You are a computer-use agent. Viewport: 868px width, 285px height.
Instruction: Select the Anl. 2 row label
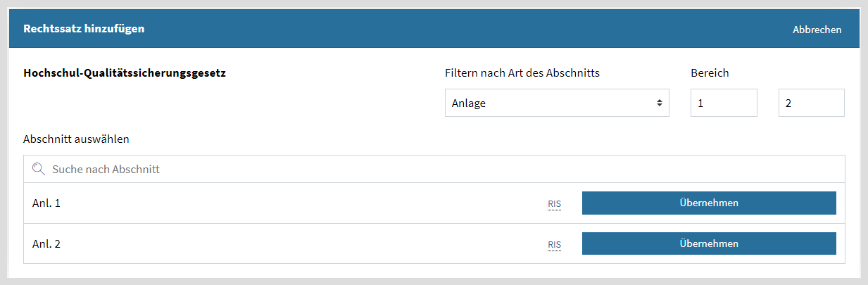46,243
